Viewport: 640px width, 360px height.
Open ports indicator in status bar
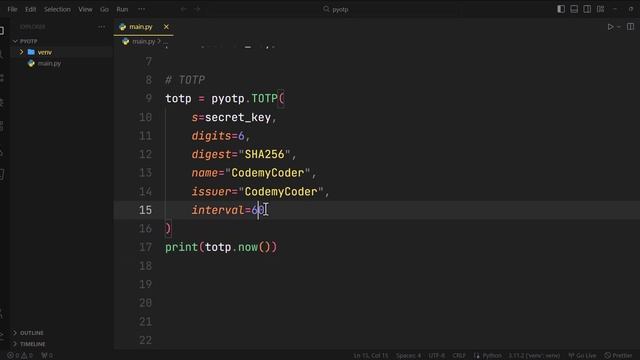(47, 356)
